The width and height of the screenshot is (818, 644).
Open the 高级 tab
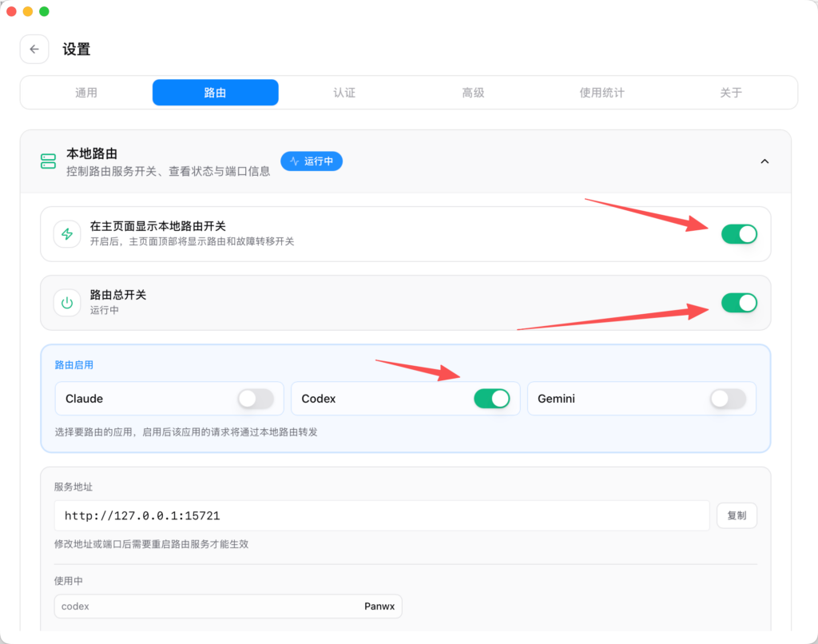pyautogui.click(x=473, y=93)
